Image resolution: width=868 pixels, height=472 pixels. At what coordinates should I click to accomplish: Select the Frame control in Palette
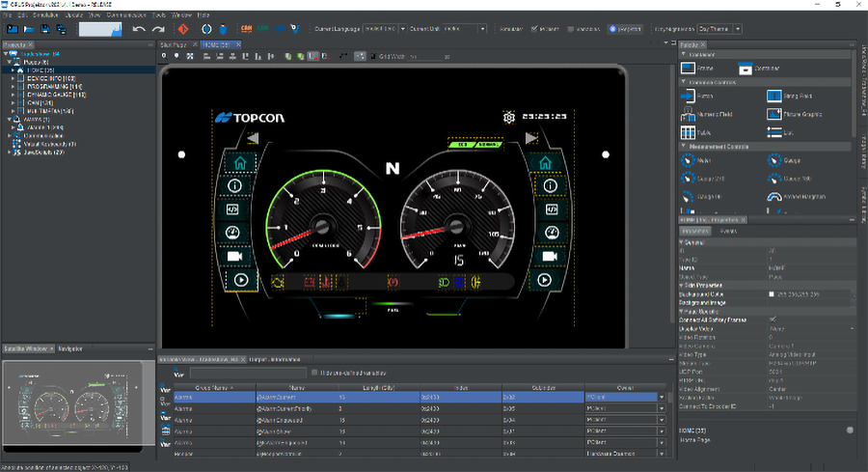tap(697, 69)
